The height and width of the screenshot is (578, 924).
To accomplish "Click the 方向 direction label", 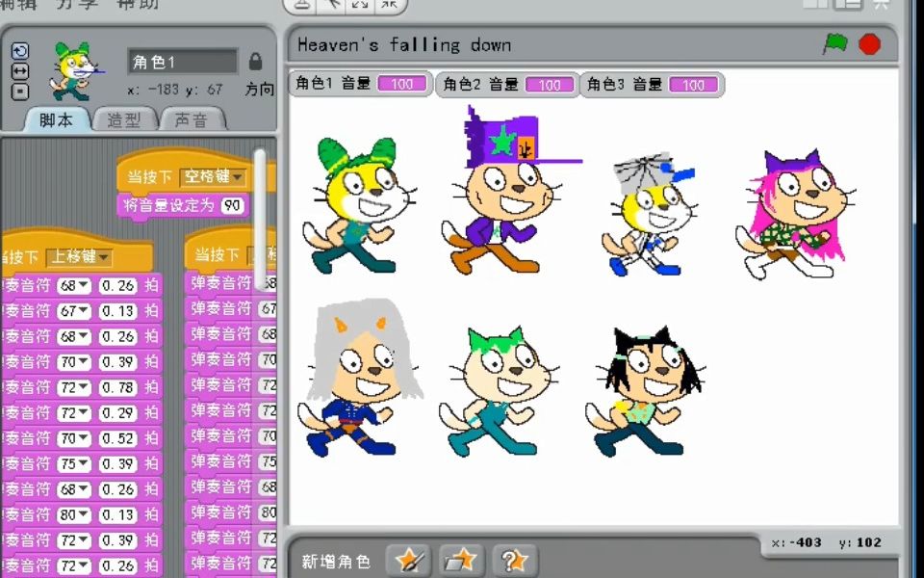I will (x=260, y=90).
